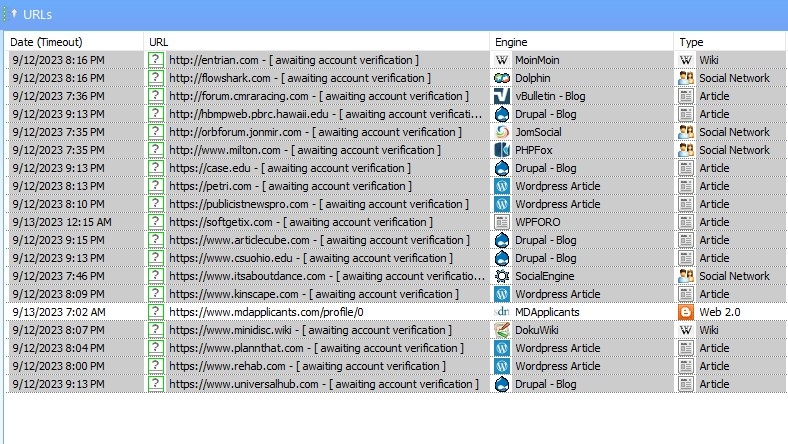
Task: Click the Dolphin engine icon for flowshark.com
Action: [502, 78]
